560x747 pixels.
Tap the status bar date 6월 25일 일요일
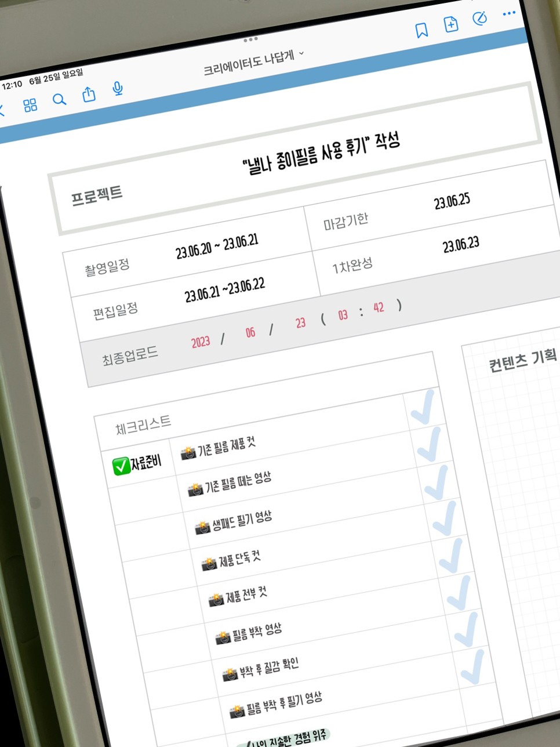(x=56, y=77)
